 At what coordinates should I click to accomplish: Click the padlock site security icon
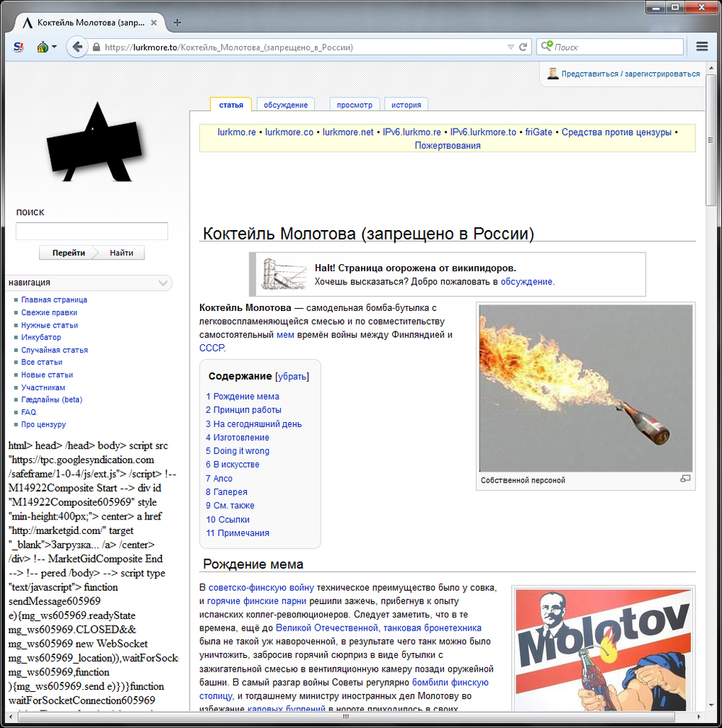[x=96, y=47]
